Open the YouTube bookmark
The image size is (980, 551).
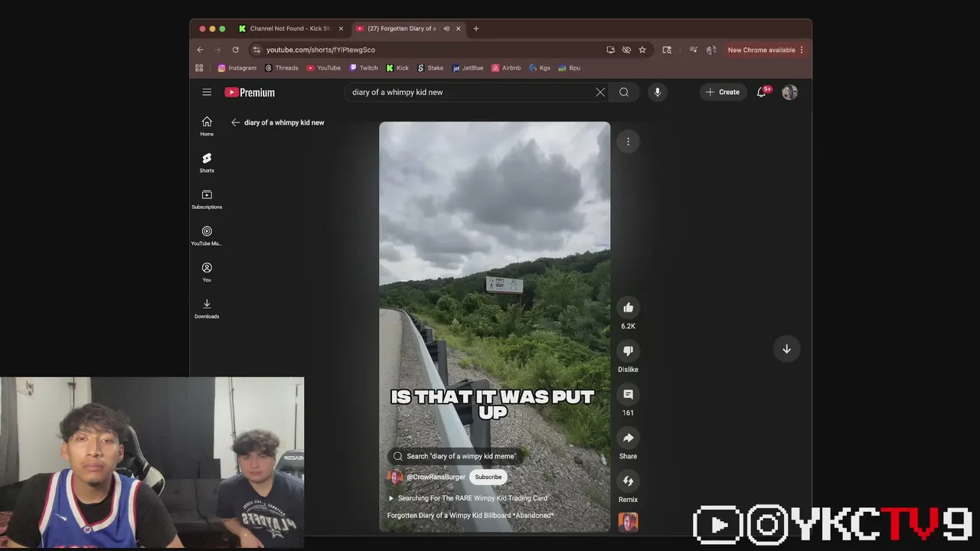point(324,68)
